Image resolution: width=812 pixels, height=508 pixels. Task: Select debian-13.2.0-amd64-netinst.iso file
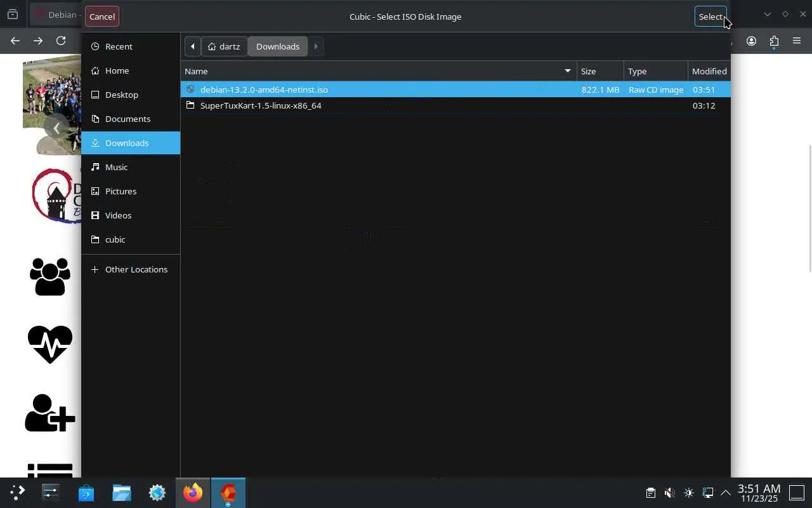pyautogui.click(x=455, y=90)
